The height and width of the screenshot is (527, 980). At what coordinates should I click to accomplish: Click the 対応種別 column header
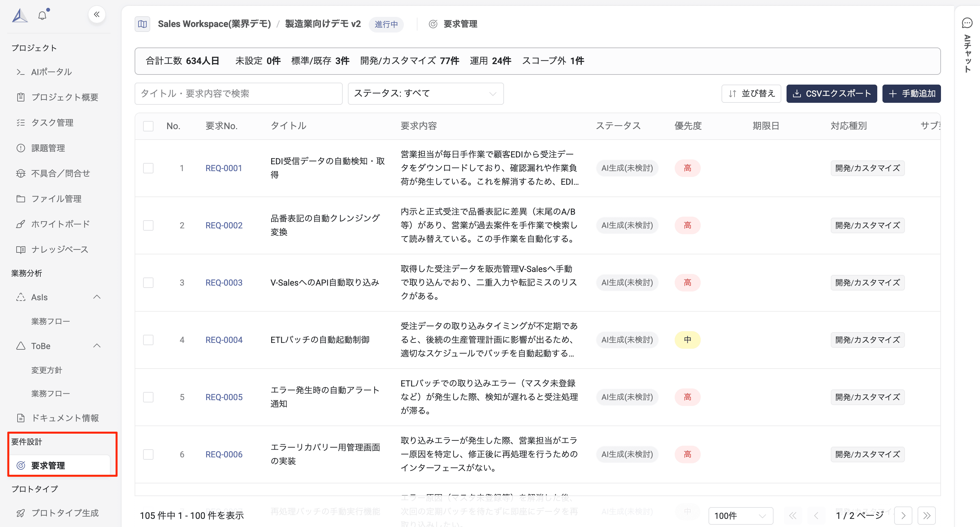coord(849,126)
